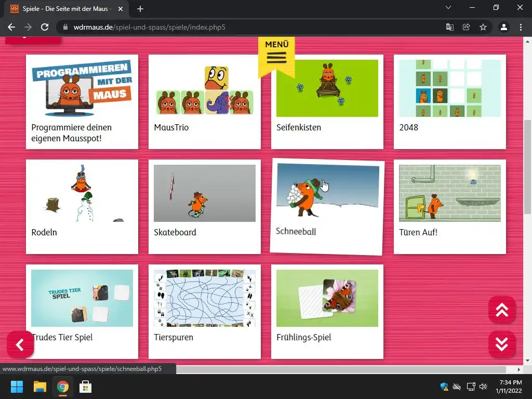Image resolution: width=532 pixels, height=399 pixels.
Task: Open the Türen Auf! game image
Action: click(449, 193)
